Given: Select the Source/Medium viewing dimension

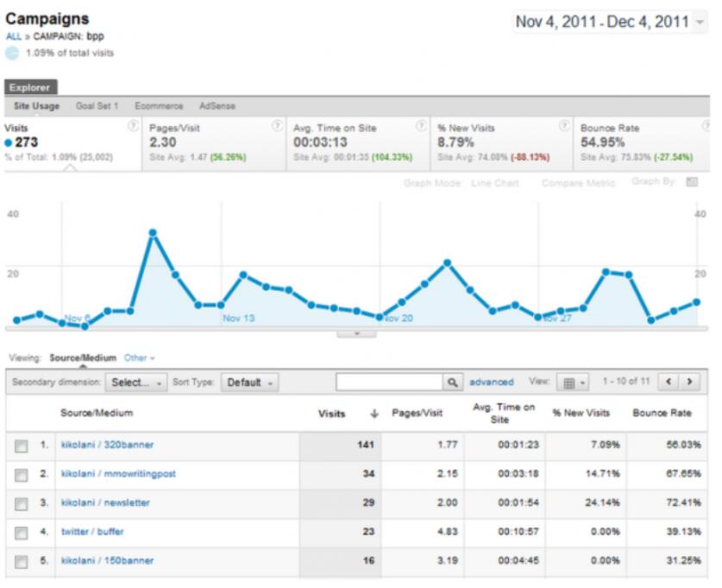Looking at the screenshot, I should tap(83, 358).
